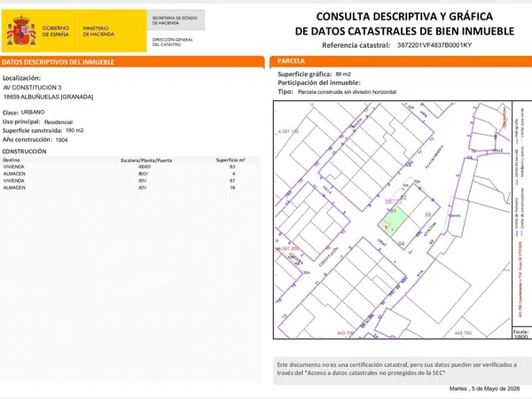This screenshot has height=399, width=532.
Task: Click the "Tipo:" label
Action: 286,91
